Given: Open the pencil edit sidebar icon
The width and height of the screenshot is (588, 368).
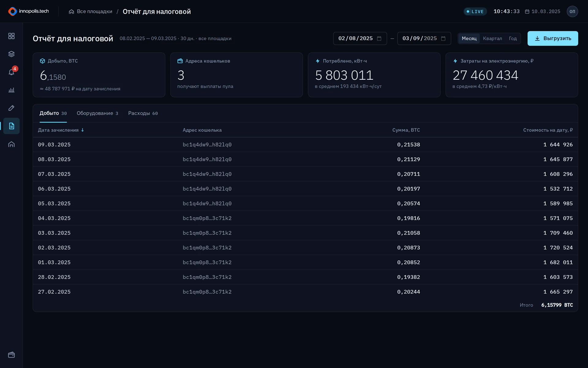Looking at the screenshot, I should (11, 108).
